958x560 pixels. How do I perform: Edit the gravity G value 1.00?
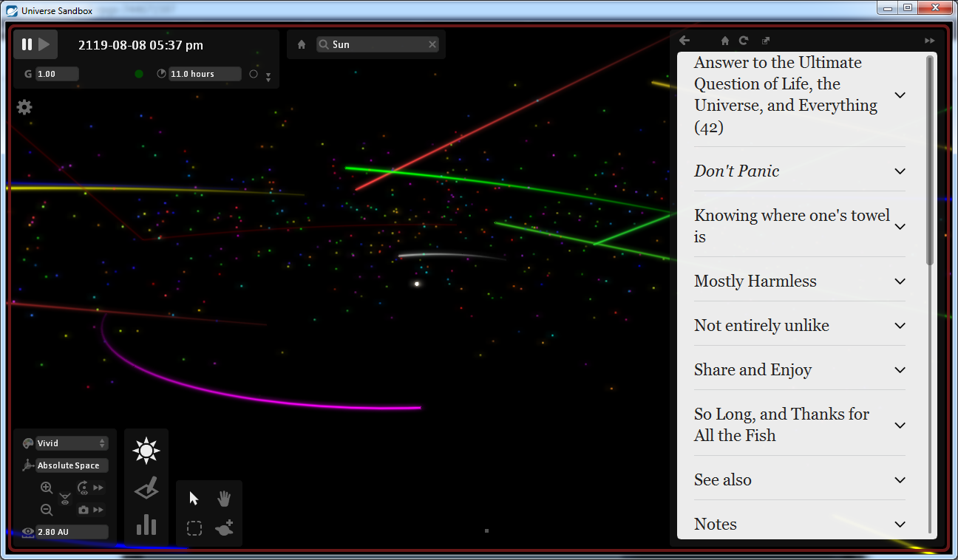(x=56, y=74)
